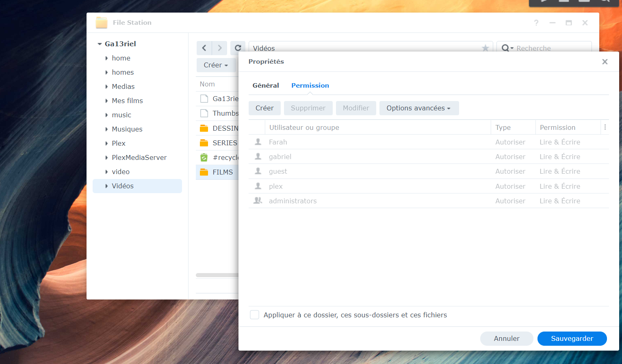Switch to the Général tab
622x364 pixels.
(266, 86)
